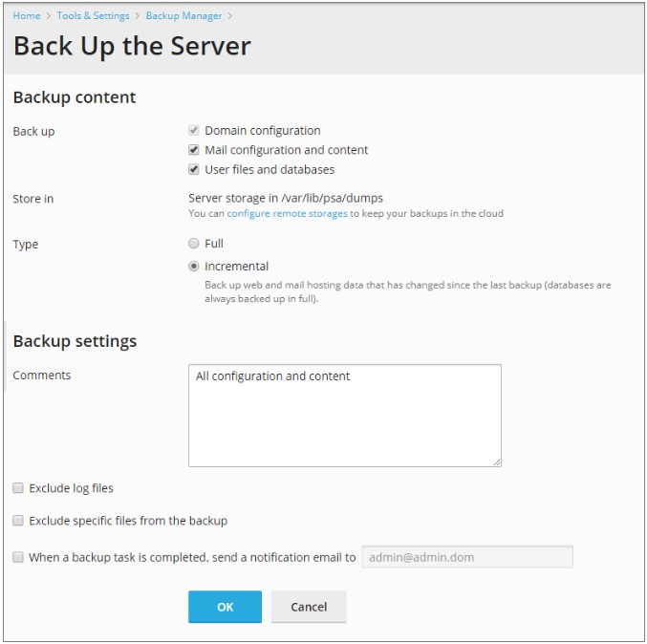
Task: Click the Domain configuration checkbox
Action: tap(194, 131)
